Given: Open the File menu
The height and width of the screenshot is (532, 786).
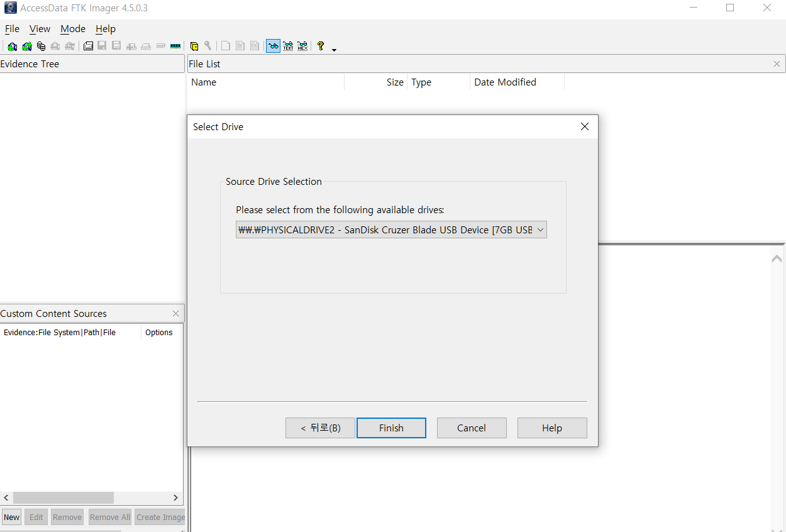Looking at the screenshot, I should coord(12,29).
